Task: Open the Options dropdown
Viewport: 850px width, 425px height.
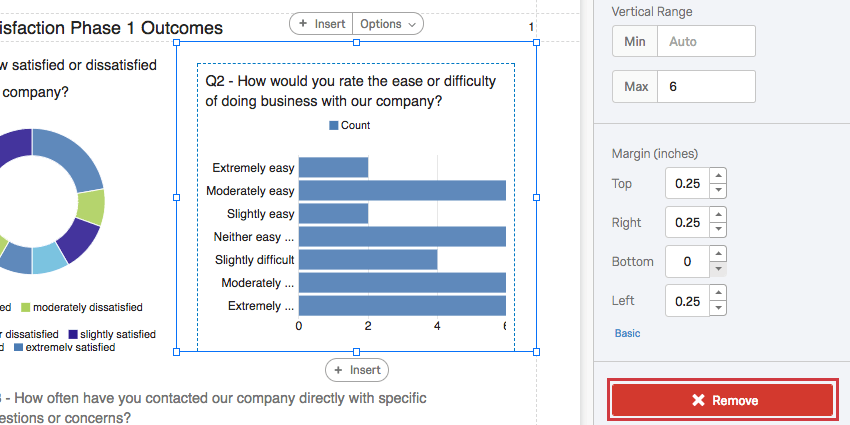Action: [x=388, y=24]
